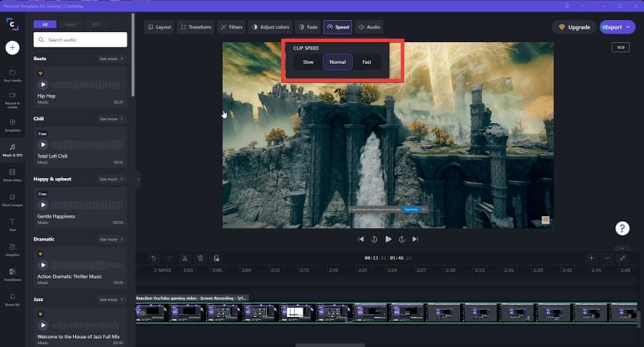Open Templates in the sidebar
Screen dimensions: 644x347
tap(12, 126)
